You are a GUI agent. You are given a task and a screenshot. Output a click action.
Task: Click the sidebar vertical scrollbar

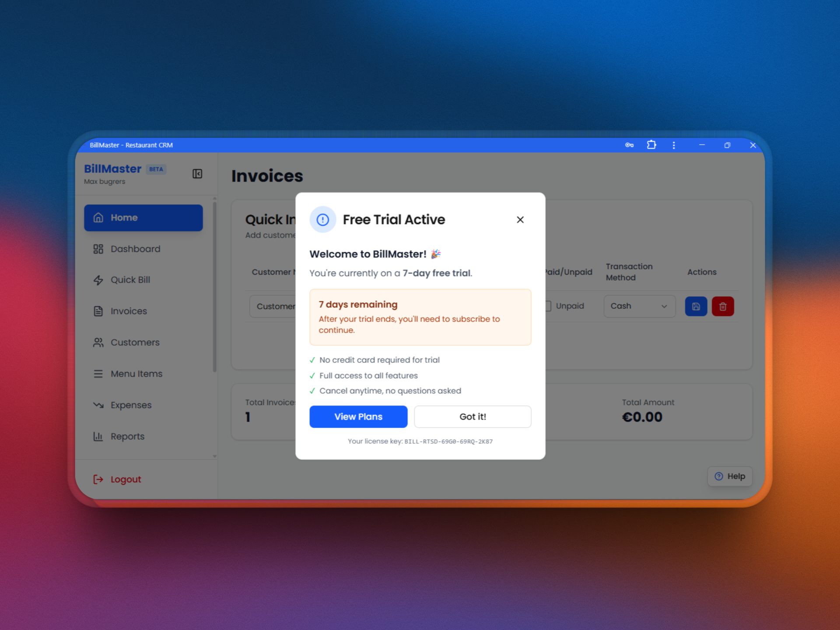pyautogui.click(x=214, y=289)
